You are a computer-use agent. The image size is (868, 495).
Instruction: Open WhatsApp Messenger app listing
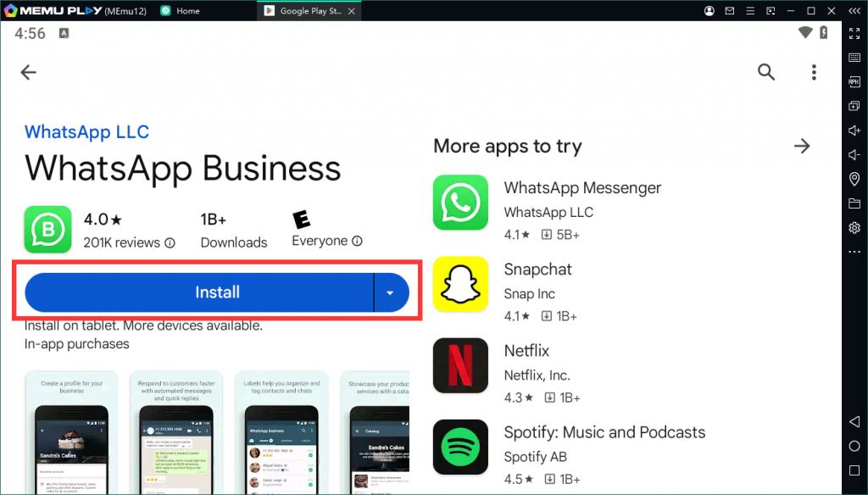coord(582,188)
